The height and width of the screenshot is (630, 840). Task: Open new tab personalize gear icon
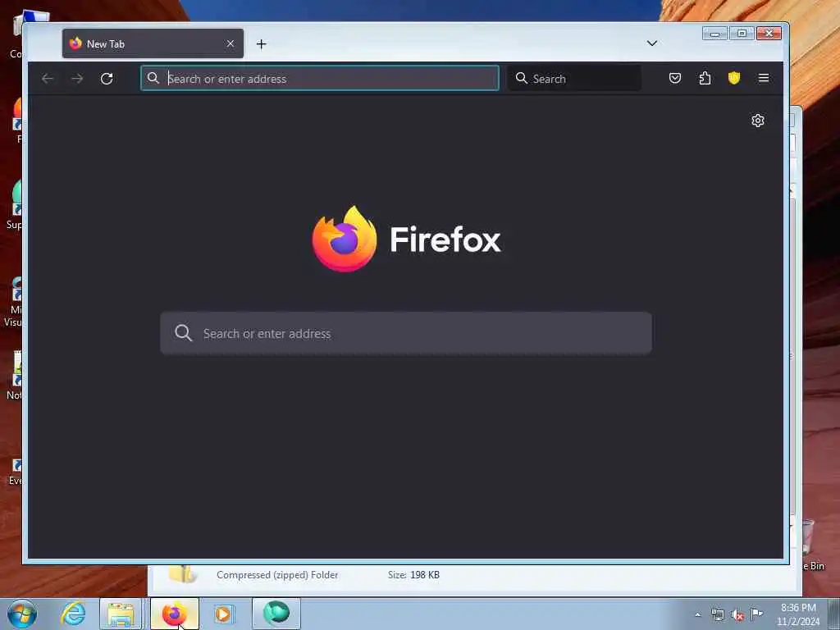[757, 121]
